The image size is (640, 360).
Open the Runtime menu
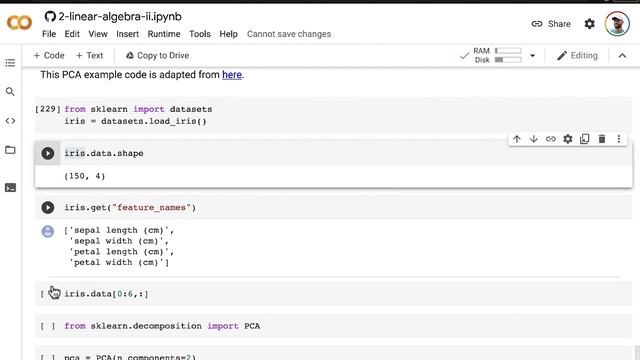pos(164,34)
